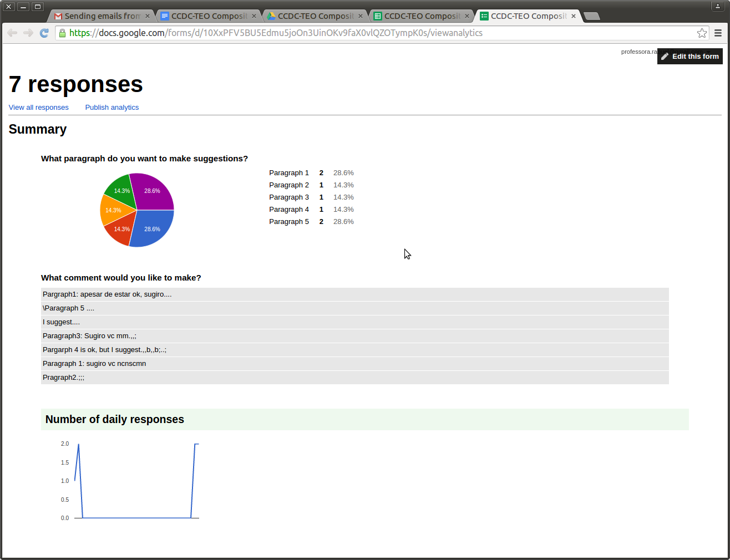Switch to the Sending emails Gmail tab
The height and width of the screenshot is (560, 730).
[x=100, y=16]
